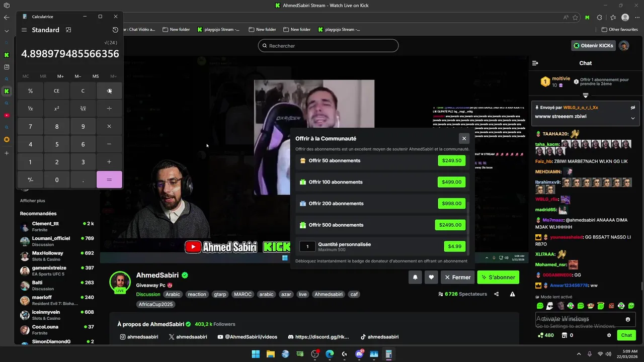This screenshot has height=362, width=644.
Task: Open the user profile avatar menu
Action: pos(624,46)
